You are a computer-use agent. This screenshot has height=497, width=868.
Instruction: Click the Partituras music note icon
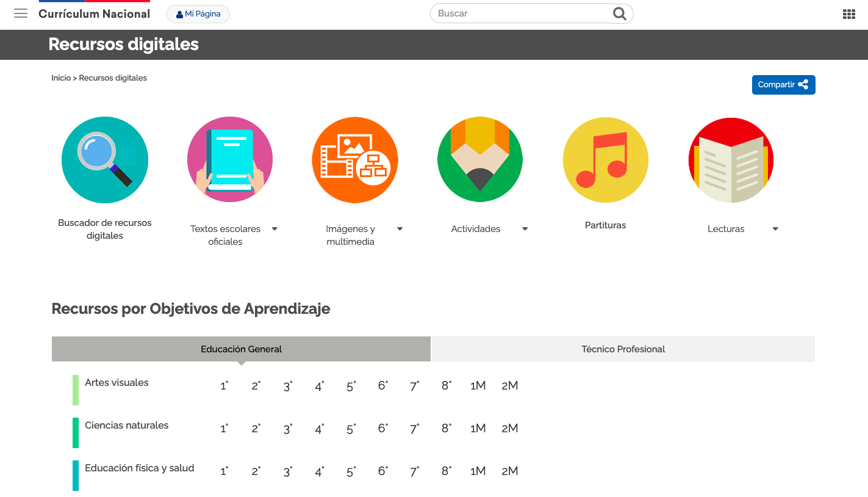[x=605, y=160]
